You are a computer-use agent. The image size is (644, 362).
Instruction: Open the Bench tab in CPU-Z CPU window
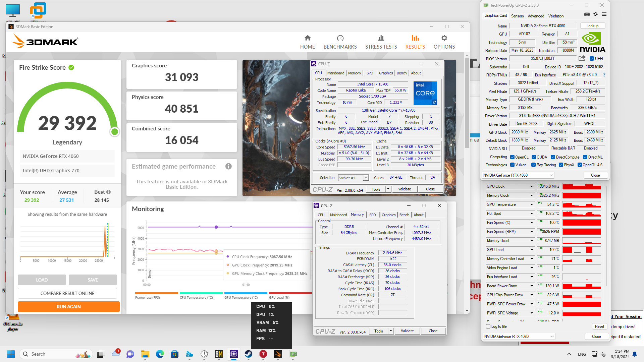click(401, 73)
